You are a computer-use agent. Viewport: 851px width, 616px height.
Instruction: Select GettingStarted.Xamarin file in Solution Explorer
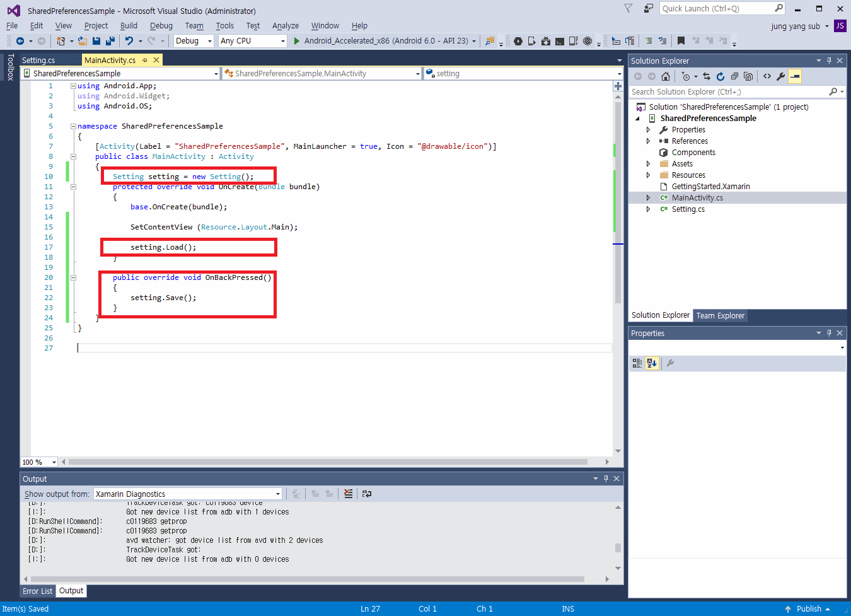(710, 187)
